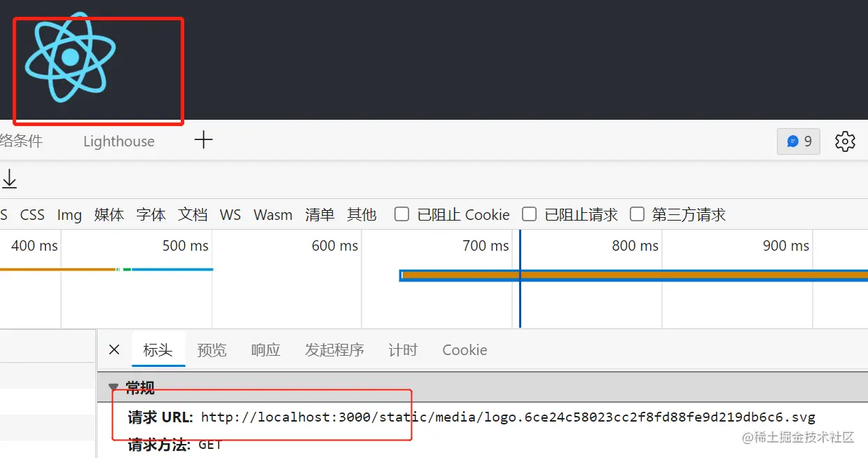Screen dimensions: 868x458
Task: Add a new DevTools tab with plus
Action: click(203, 140)
